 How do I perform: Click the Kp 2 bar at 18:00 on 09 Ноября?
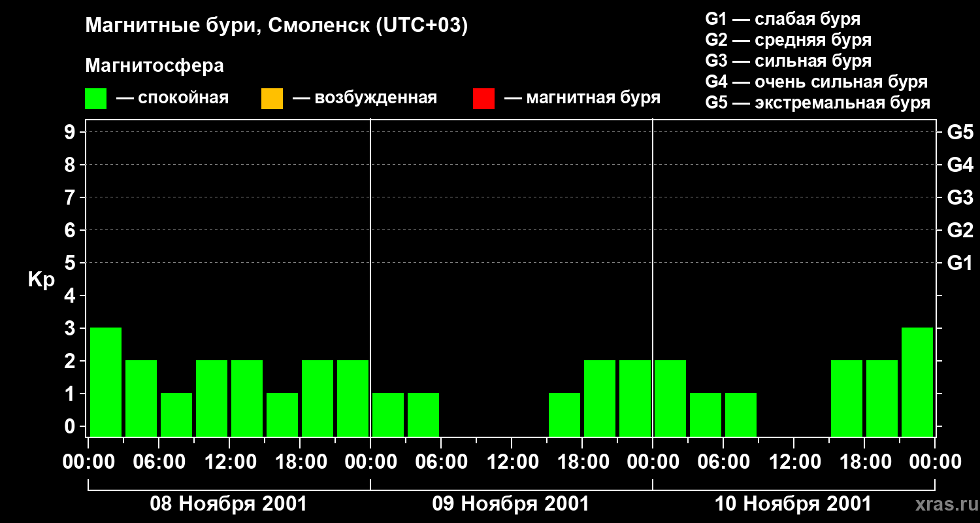tap(600, 398)
